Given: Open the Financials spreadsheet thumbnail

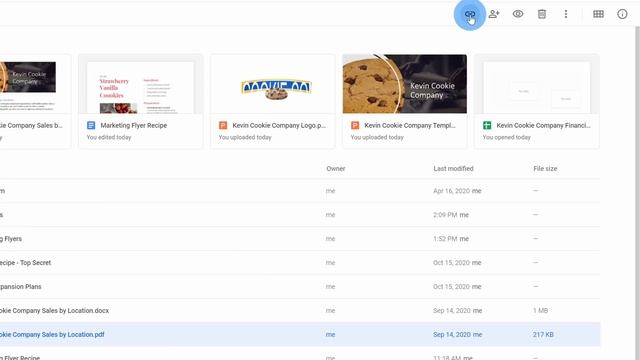Looking at the screenshot, I should pos(537,84).
